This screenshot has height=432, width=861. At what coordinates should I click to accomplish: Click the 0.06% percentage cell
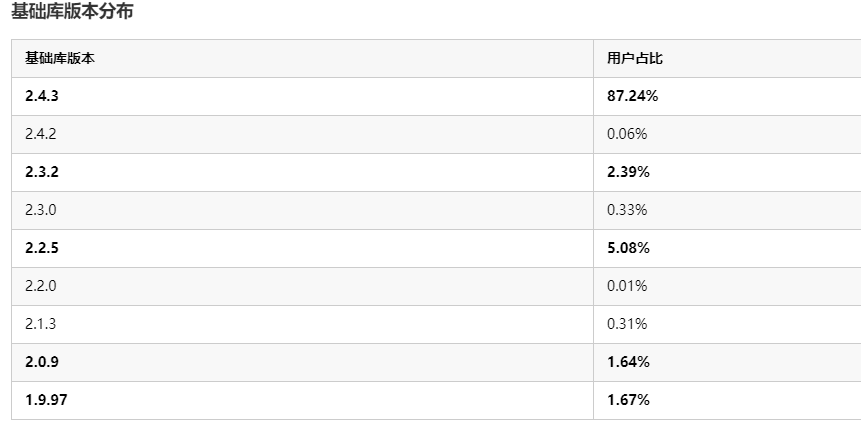(x=627, y=134)
